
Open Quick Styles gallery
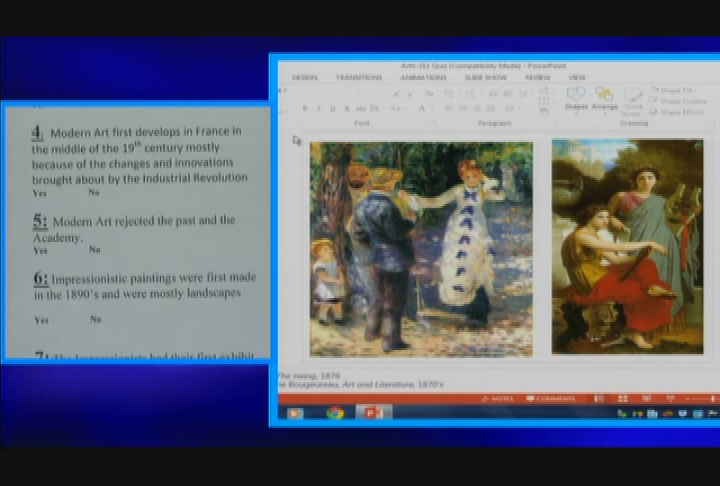633,102
